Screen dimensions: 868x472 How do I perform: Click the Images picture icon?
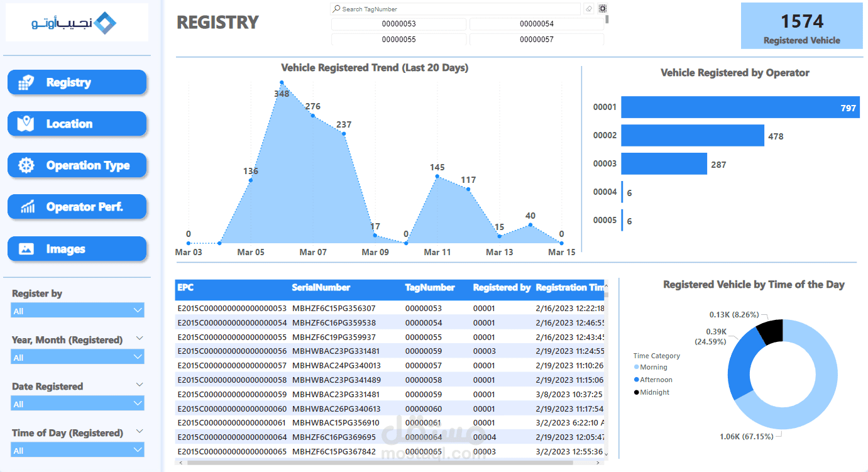pos(26,249)
